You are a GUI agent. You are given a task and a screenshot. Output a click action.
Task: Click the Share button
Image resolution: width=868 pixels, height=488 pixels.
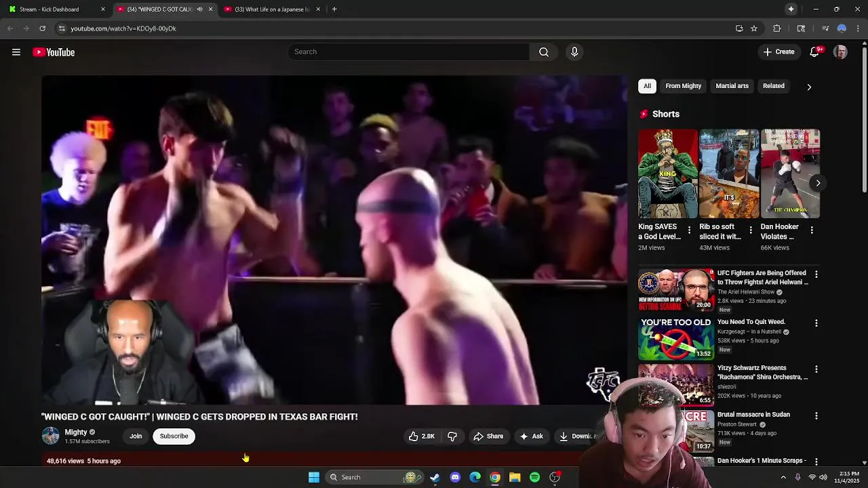[488, 436]
